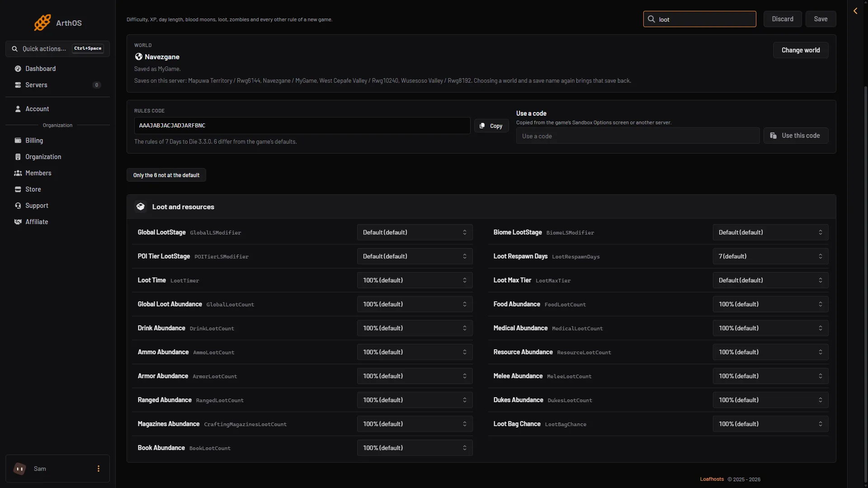
Task: Open the Store page
Action: [x=57, y=189]
